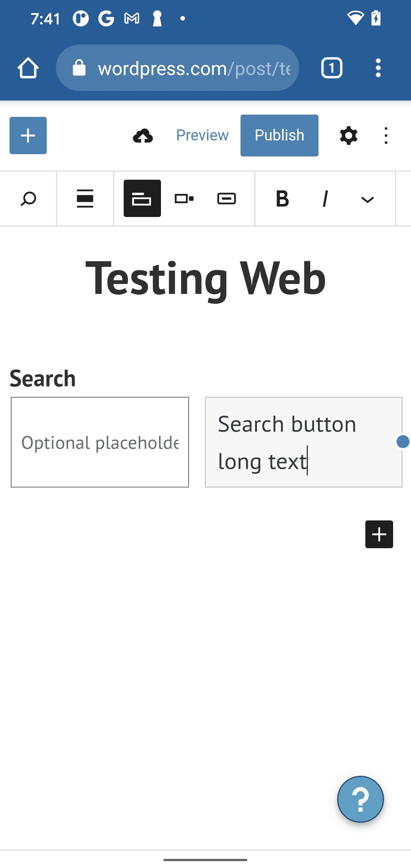Tap the Publish button

coord(279,135)
